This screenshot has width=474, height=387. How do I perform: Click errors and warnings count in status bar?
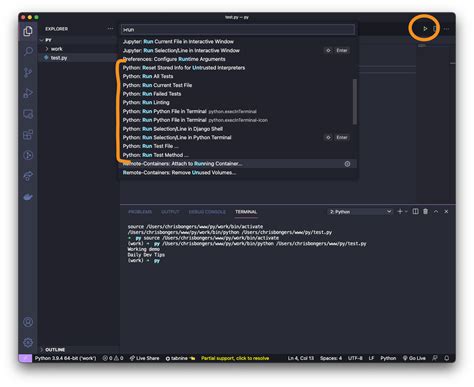(113, 358)
